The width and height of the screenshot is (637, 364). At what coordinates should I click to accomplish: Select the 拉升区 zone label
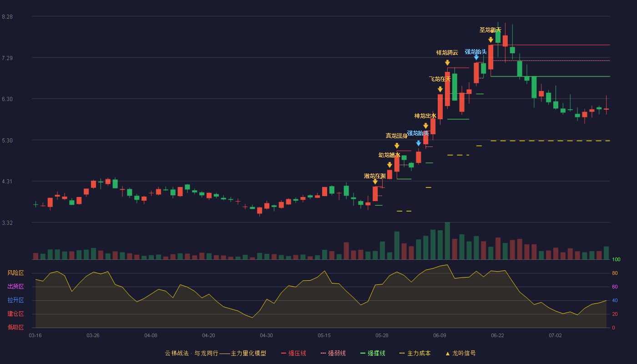point(16,300)
